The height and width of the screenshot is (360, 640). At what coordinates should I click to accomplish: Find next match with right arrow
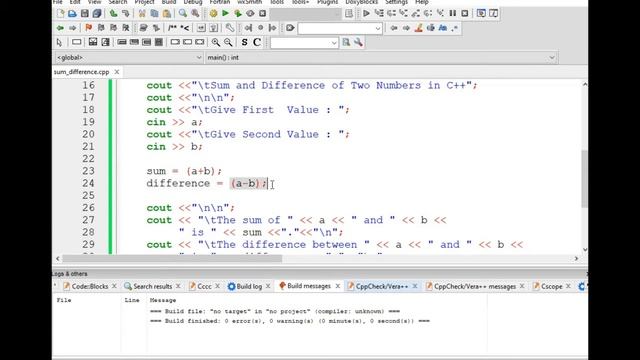click(406, 28)
